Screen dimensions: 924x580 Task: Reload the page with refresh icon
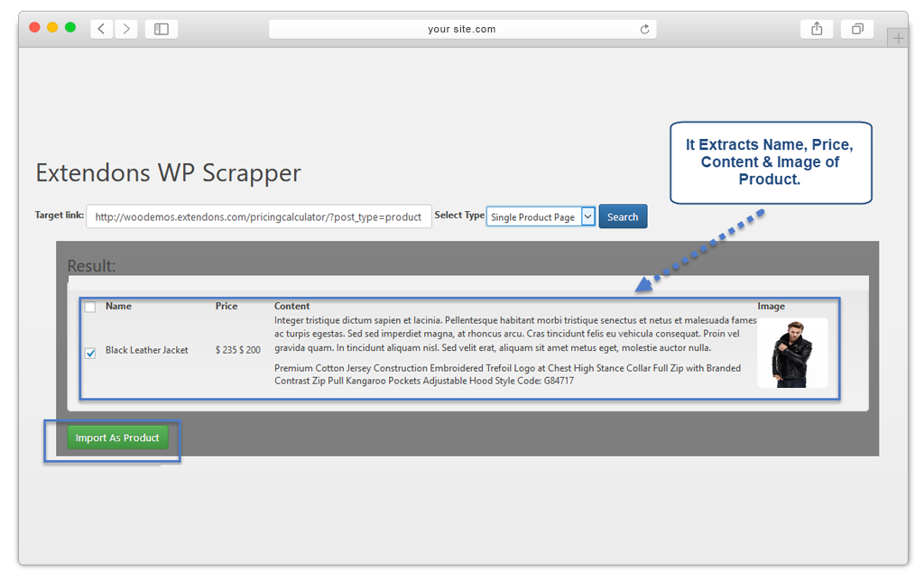click(x=644, y=29)
